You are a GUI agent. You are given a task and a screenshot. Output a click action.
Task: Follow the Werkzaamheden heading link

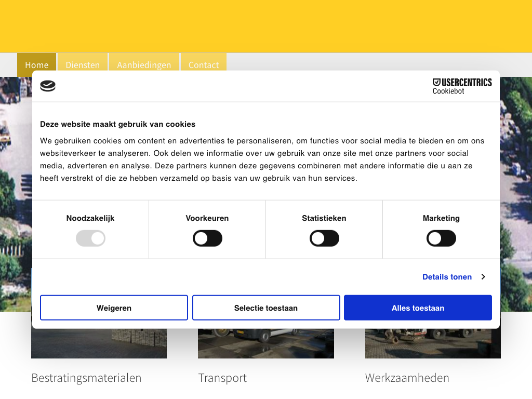407,378
